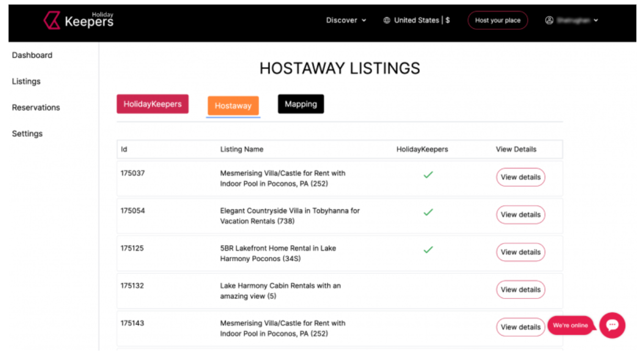Click Lake Harmony Cabin Rentals listing name
The width and height of the screenshot is (644, 355).
280,291
